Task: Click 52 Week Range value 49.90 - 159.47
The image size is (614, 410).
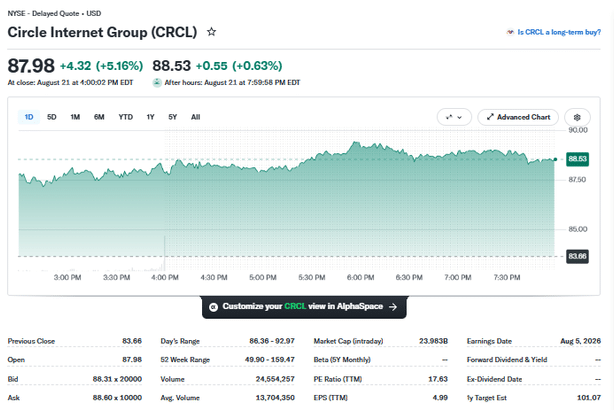Action: [x=269, y=359]
